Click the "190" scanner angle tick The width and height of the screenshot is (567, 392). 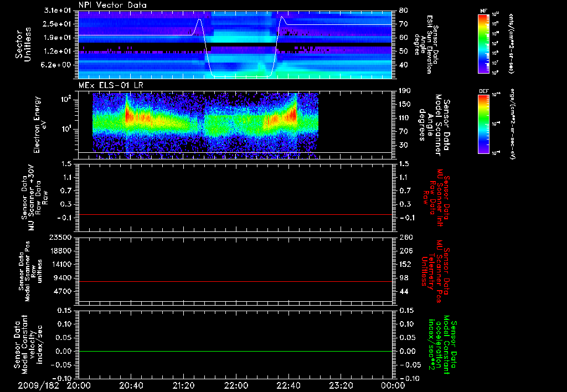coord(405,91)
